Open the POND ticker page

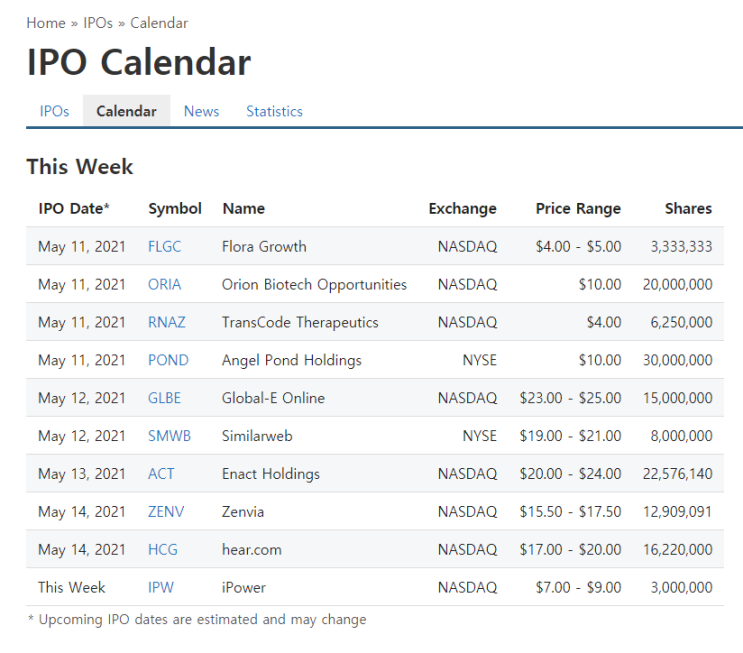pyautogui.click(x=168, y=360)
